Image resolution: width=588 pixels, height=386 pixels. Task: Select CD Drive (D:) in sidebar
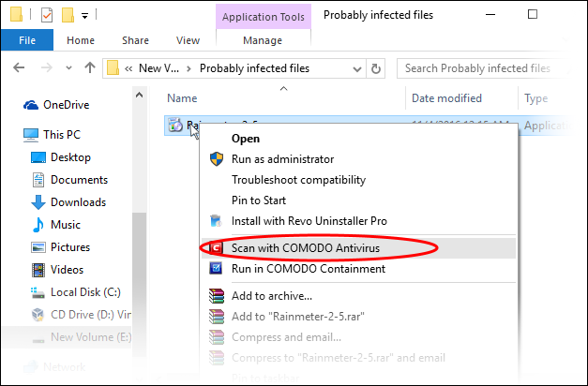[x=81, y=315]
